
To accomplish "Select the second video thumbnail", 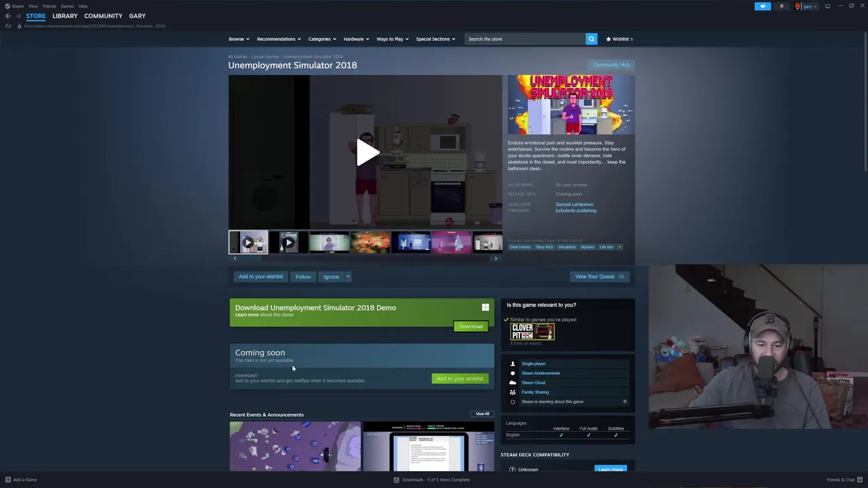I will pyautogui.click(x=288, y=242).
